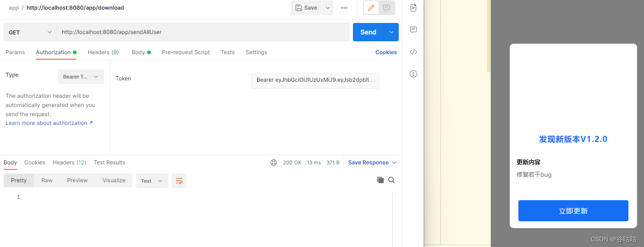Click the 371 B response size
The width and height of the screenshot is (644, 247).
pyautogui.click(x=333, y=163)
